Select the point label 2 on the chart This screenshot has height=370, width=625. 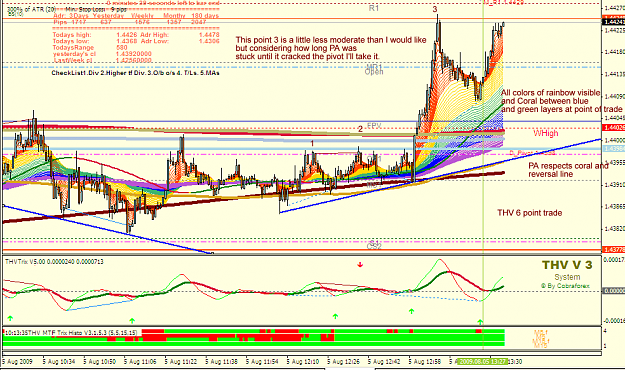coord(360,129)
